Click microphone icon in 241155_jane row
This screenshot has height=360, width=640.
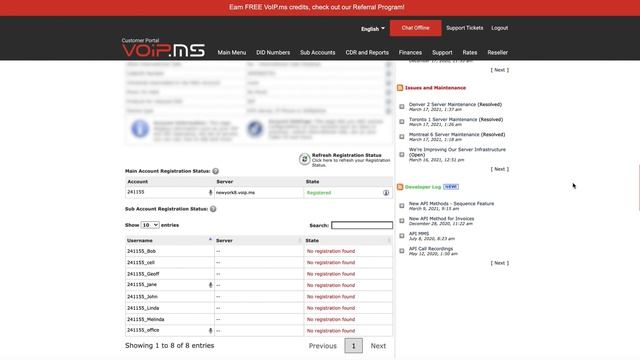pos(211,285)
